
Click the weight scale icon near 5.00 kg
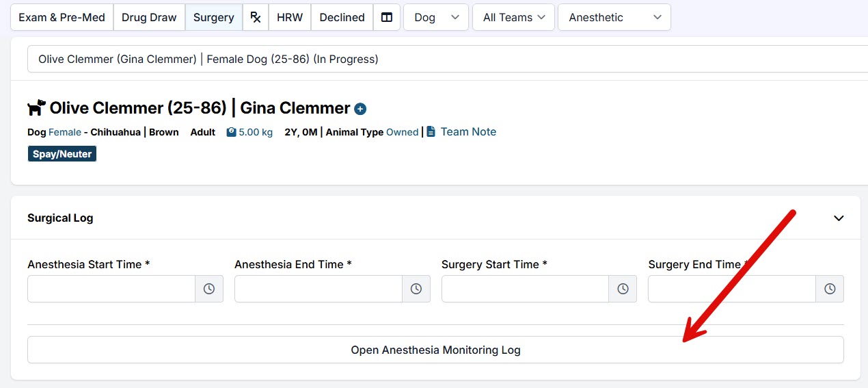click(x=231, y=132)
